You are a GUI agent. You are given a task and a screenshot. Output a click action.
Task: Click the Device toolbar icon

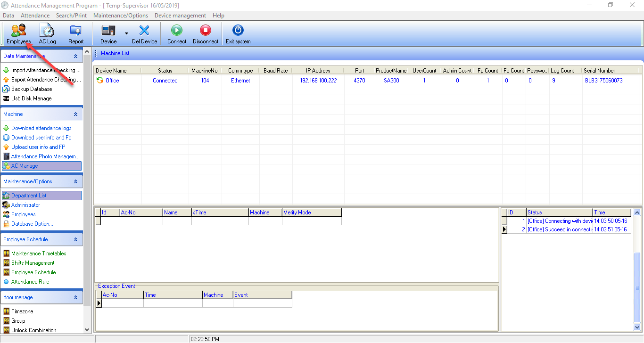(x=108, y=31)
